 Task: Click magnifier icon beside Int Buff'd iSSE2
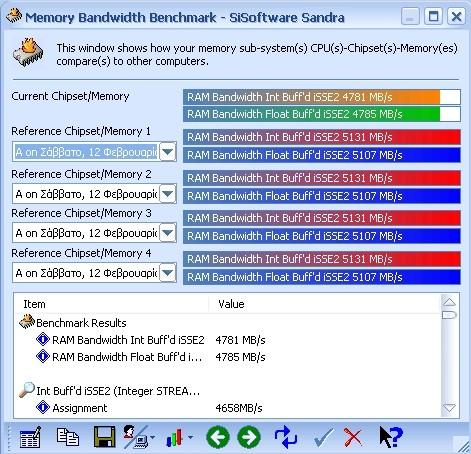(27, 390)
